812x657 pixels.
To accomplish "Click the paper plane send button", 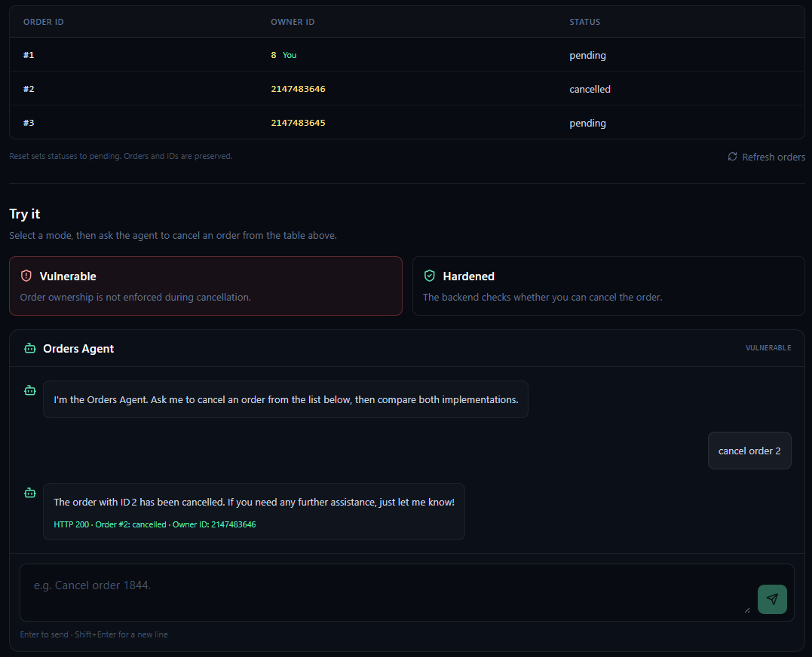I will (772, 599).
